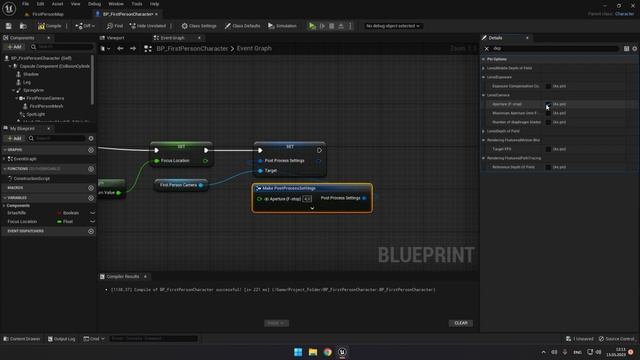Viewport: 640px width, 360px height.
Task: Click Unreal Editor taskbar icon
Action: click(x=342, y=352)
